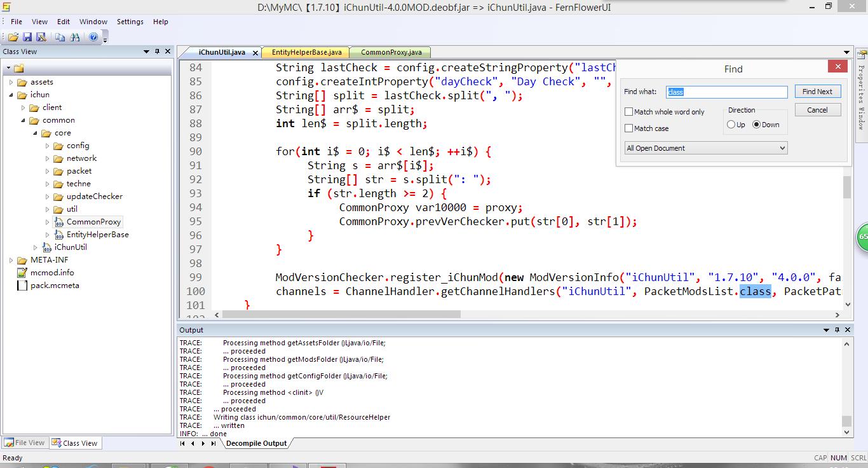This screenshot has height=468, width=868.
Task: Click the Save As toolbar icon
Action: (41, 38)
